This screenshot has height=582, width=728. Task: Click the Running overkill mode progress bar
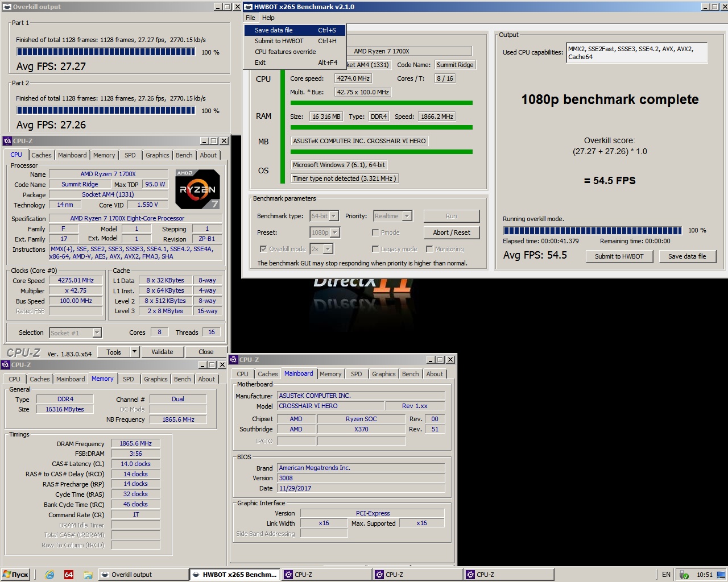(593, 230)
